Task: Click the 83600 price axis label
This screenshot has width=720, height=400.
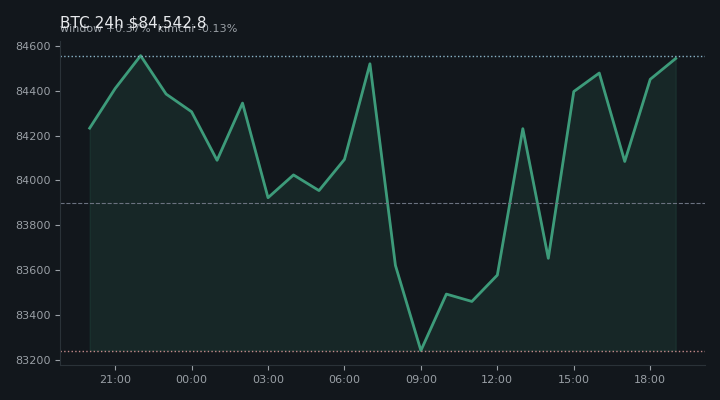Action: click(x=33, y=270)
